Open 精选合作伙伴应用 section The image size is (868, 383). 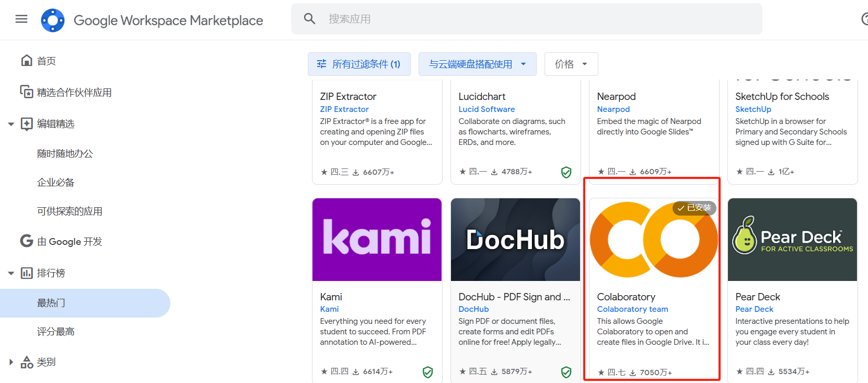(x=74, y=93)
